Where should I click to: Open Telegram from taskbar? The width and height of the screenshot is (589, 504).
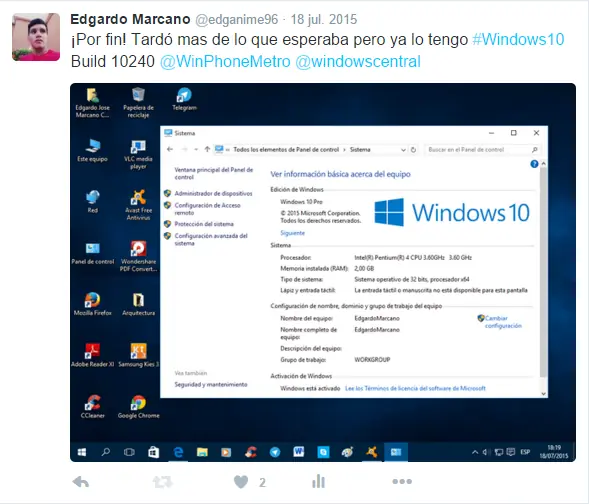[x=275, y=452]
